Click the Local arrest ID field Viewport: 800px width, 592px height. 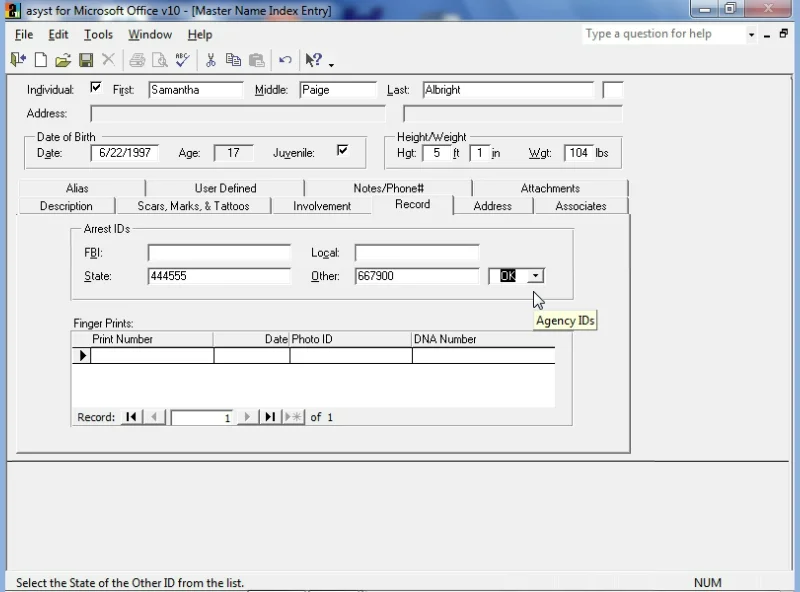coord(417,253)
